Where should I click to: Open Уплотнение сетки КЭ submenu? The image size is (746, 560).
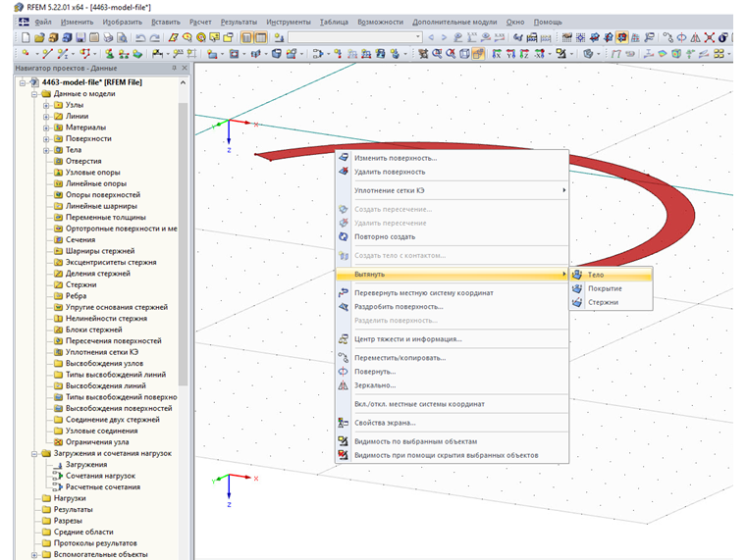(x=452, y=190)
